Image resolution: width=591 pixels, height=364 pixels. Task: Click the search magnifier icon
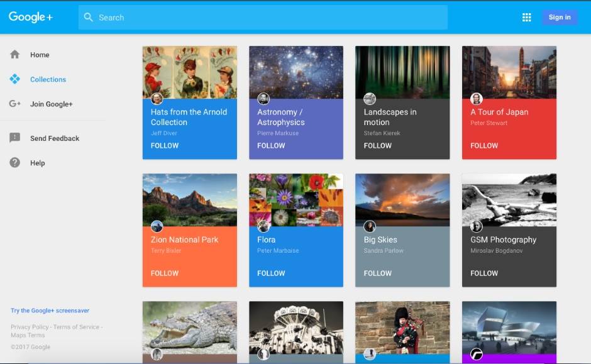coord(89,18)
